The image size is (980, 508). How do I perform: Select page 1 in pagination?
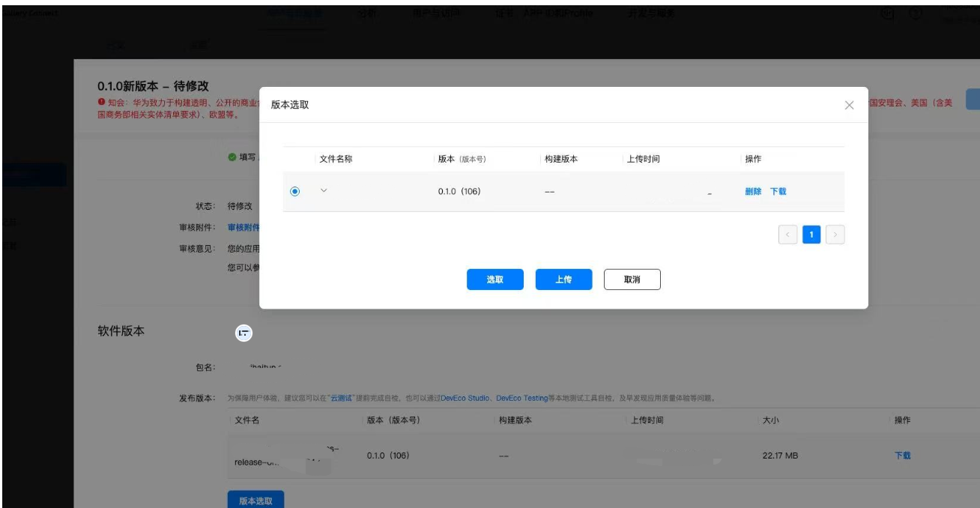[x=811, y=235]
